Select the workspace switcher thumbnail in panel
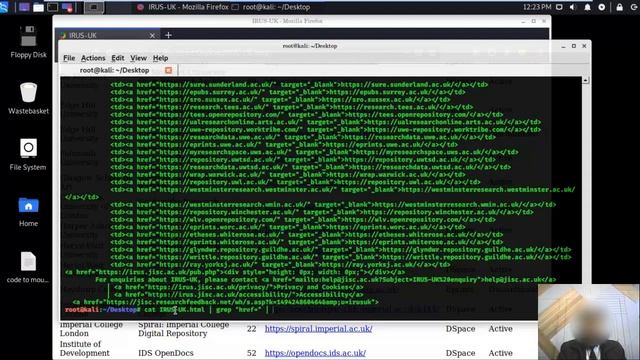Image resolution: width=640 pixels, height=360 pixels. [x=93, y=7]
